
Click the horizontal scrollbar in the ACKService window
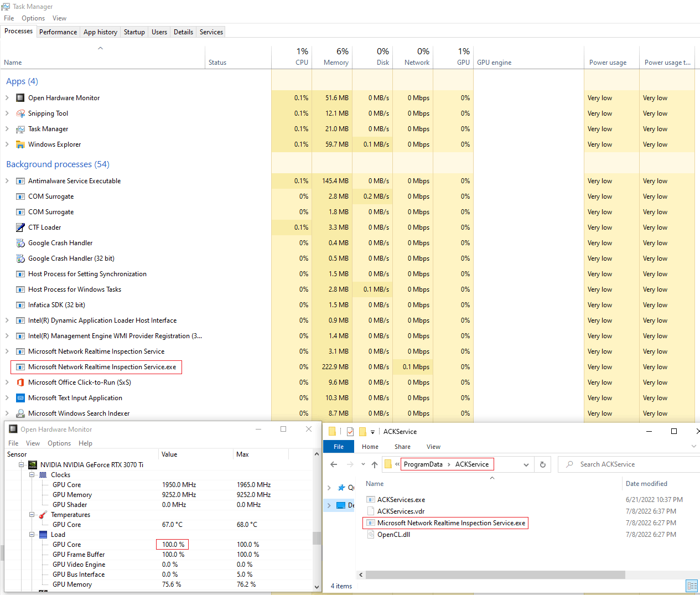[x=495, y=575]
